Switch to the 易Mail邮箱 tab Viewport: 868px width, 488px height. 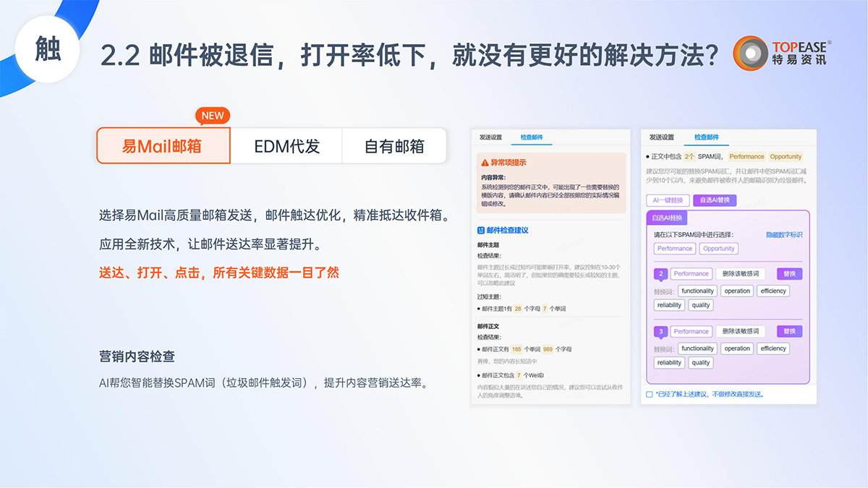point(163,146)
